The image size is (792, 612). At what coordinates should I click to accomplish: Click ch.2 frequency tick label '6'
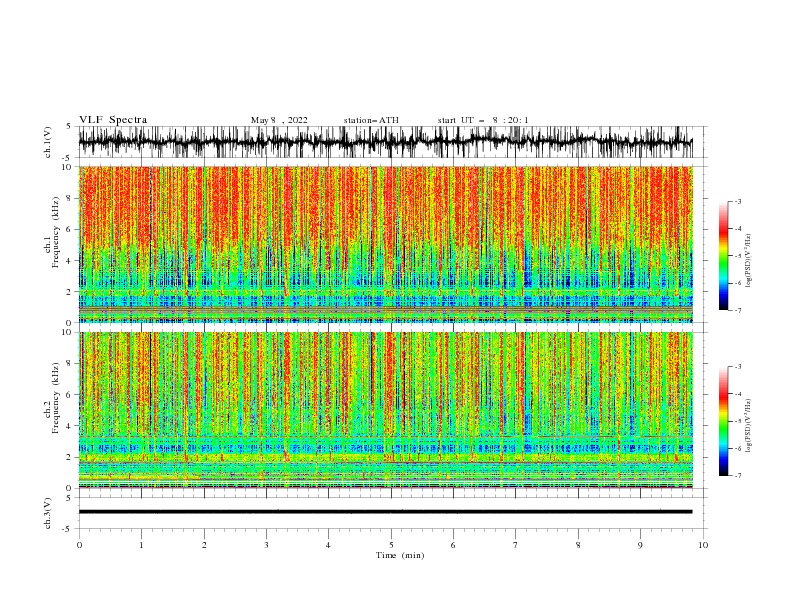[70, 395]
